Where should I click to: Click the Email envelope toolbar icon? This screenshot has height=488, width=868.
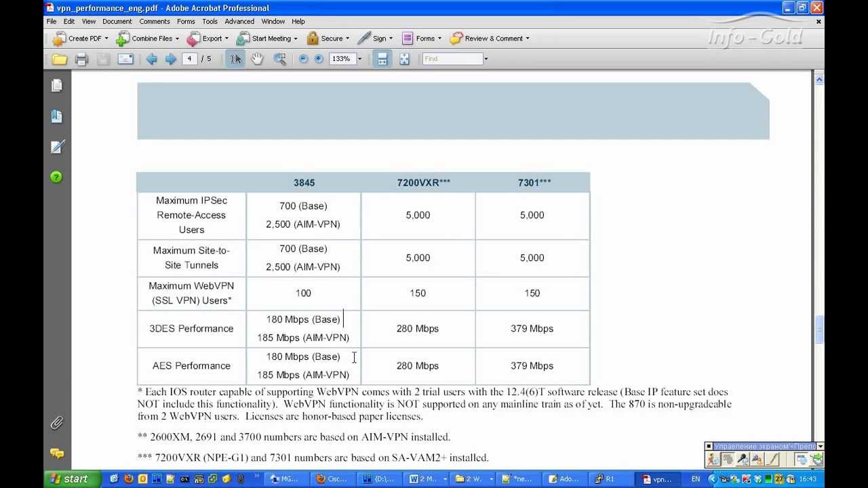(x=125, y=59)
